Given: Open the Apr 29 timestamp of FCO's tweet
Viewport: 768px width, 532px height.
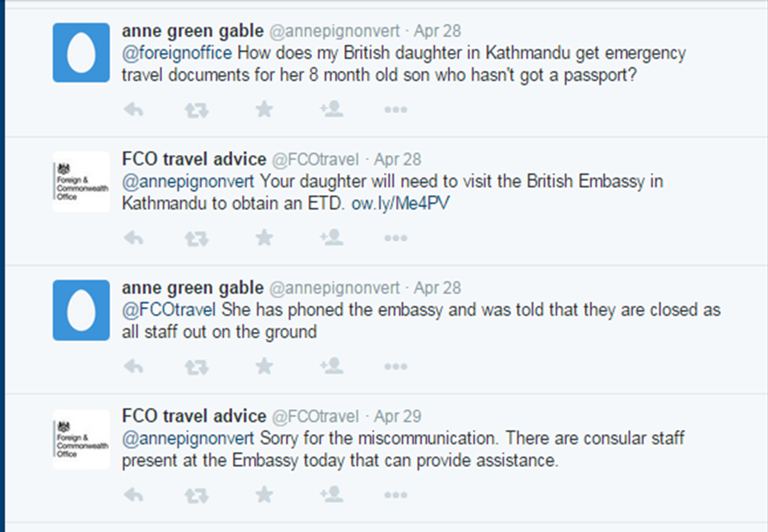Looking at the screenshot, I should (x=398, y=416).
